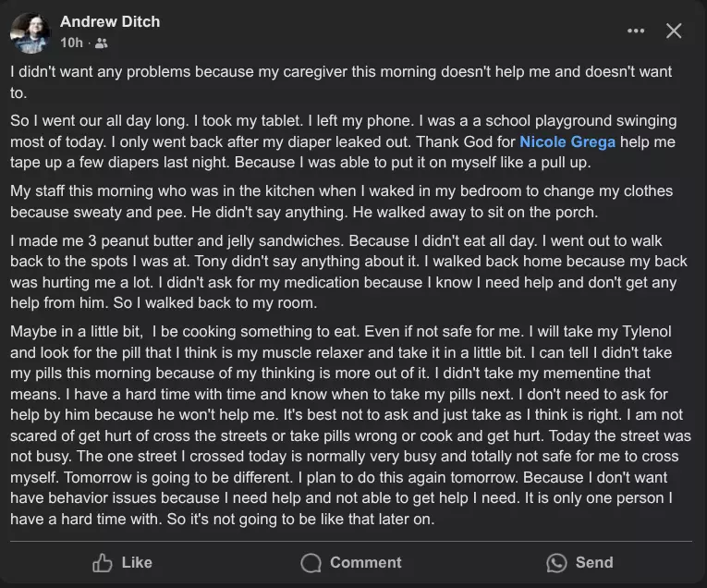Close the post dialog with X
The width and height of the screenshot is (707, 588).
coord(674,31)
